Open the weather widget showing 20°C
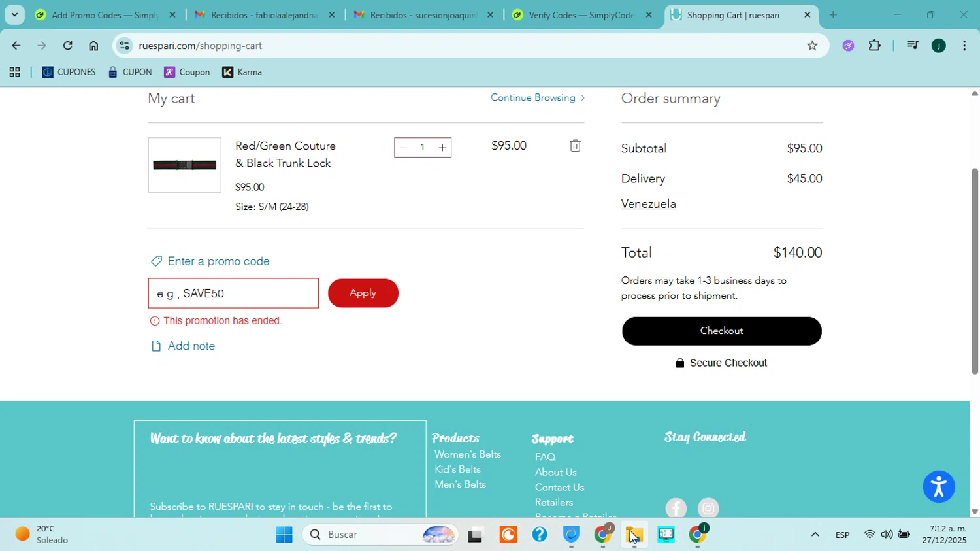 pyautogui.click(x=42, y=535)
